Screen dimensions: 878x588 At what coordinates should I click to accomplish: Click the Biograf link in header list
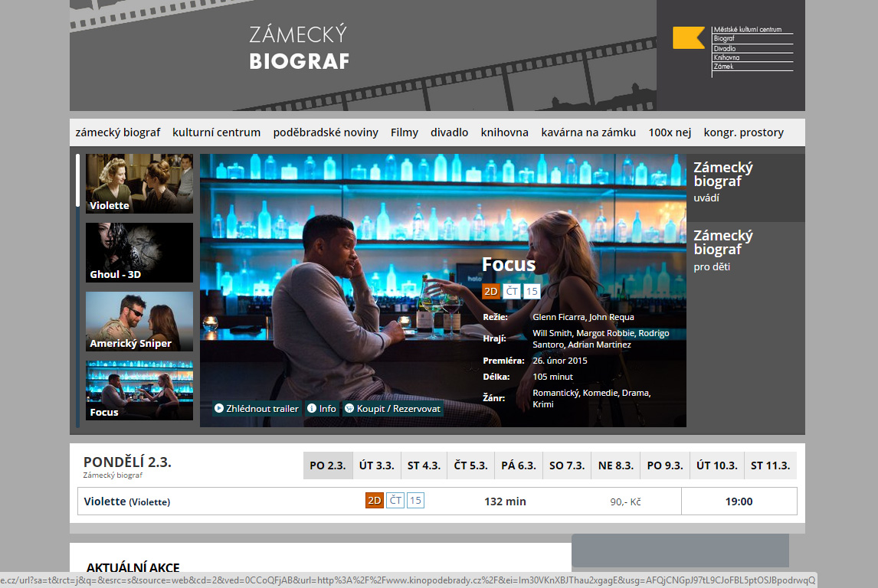point(723,38)
